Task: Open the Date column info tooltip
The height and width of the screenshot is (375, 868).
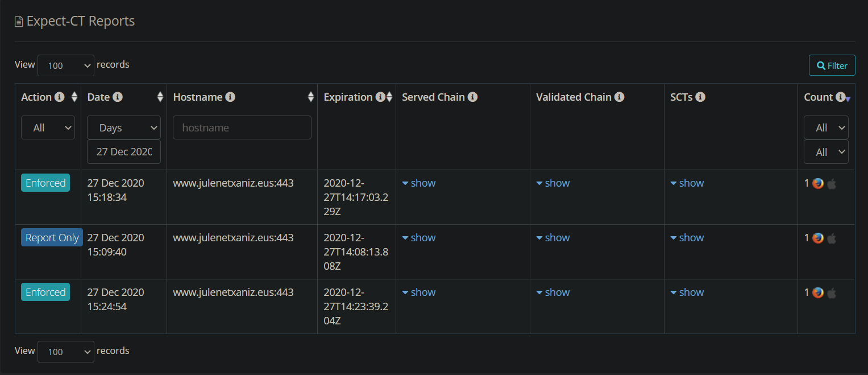Action: coord(118,97)
